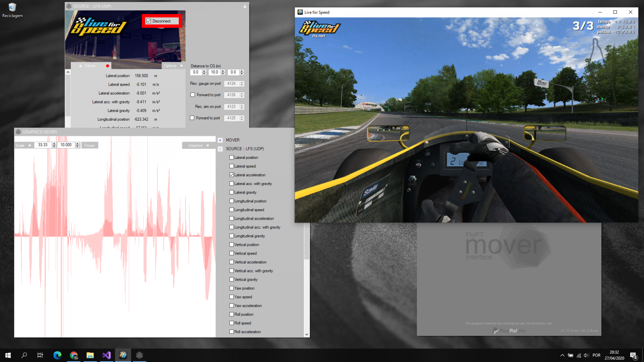644x362 pixels.
Task: Launch Microsoft Edge from the taskbar
Action: click(57, 355)
